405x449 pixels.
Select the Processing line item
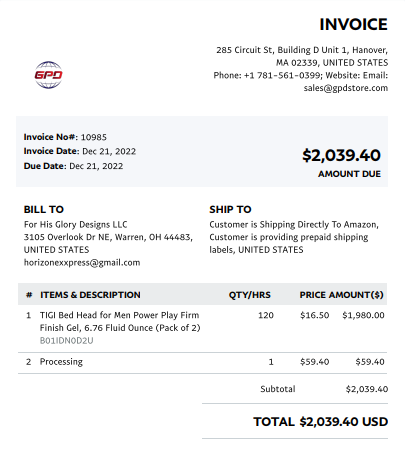pyautogui.click(x=202, y=362)
